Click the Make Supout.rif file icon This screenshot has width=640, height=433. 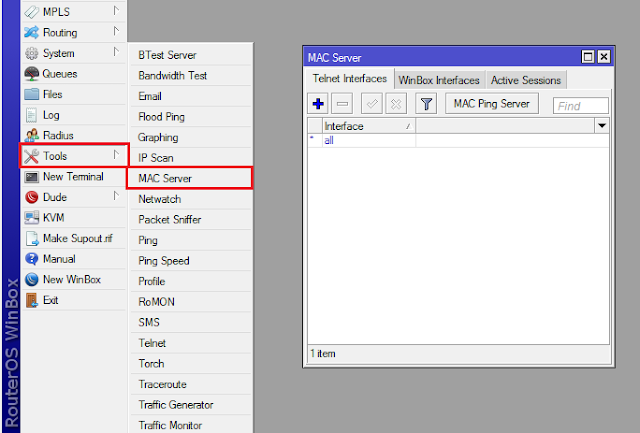31,238
